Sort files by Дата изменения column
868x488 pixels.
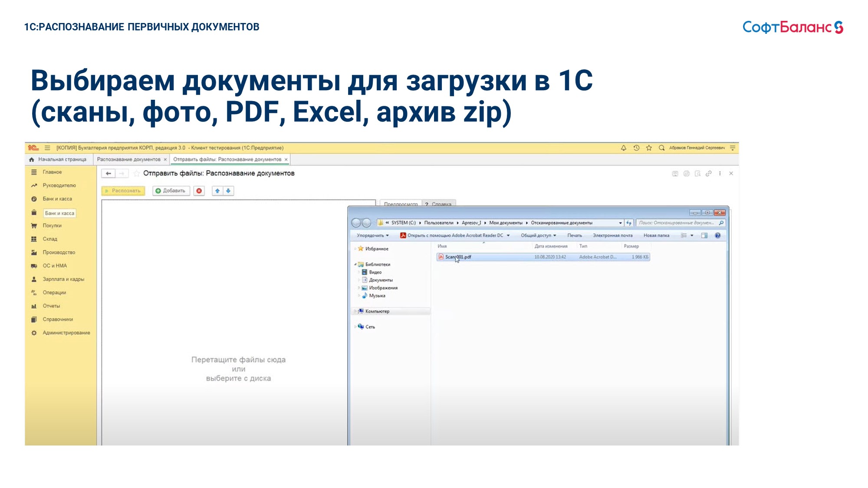(x=551, y=246)
